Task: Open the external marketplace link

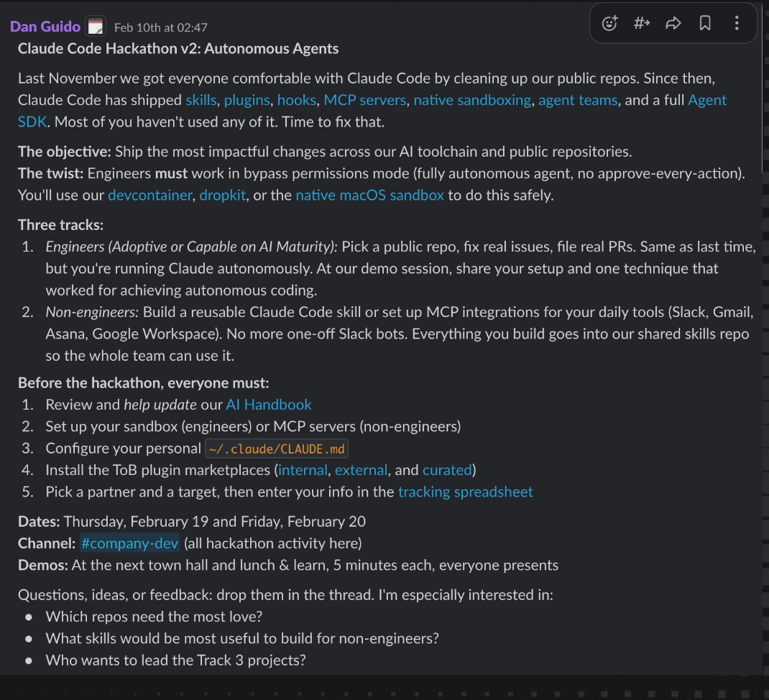Action: tap(361, 470)
